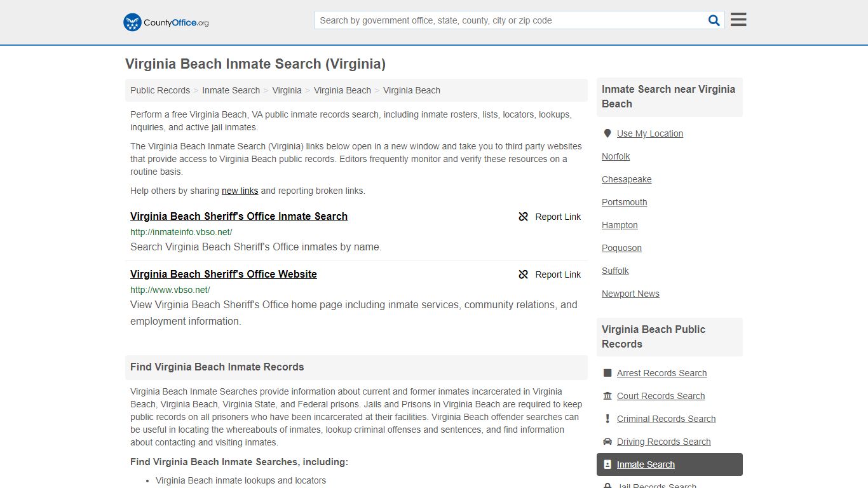Select Public Records in the breadcrumb trail
This screenshot has width=868, height=488.
point(159,90)
